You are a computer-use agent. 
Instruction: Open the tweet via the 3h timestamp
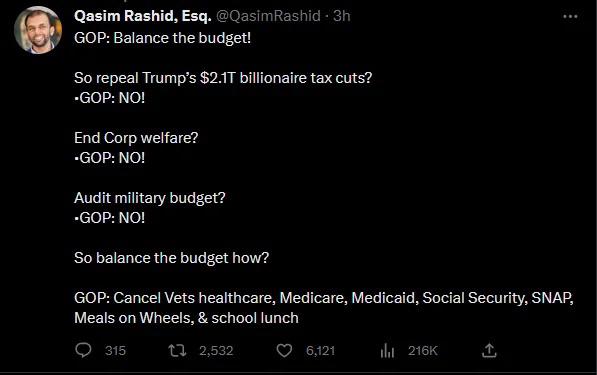pyautogui.click(x=342, y=16)
